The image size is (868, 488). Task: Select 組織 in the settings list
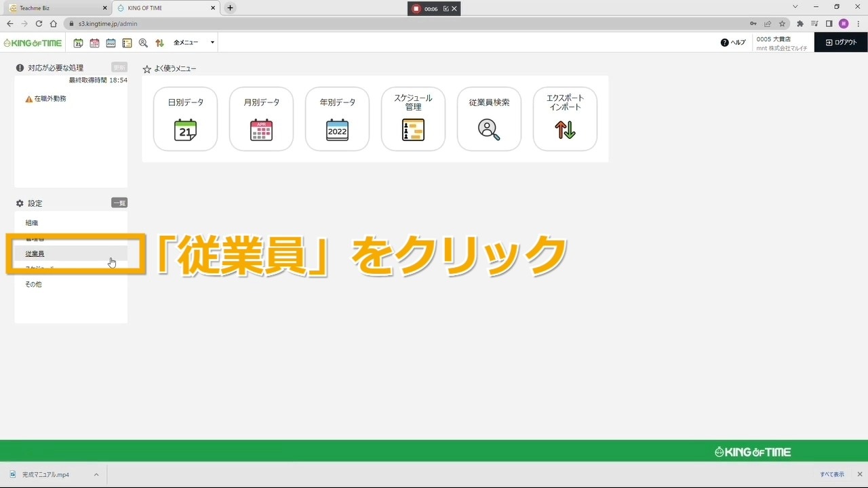(32, 223)
